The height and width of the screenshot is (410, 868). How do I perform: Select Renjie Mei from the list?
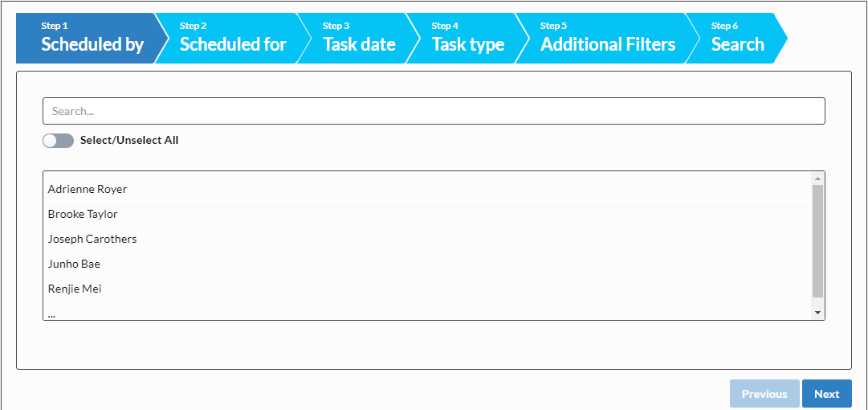426,289
